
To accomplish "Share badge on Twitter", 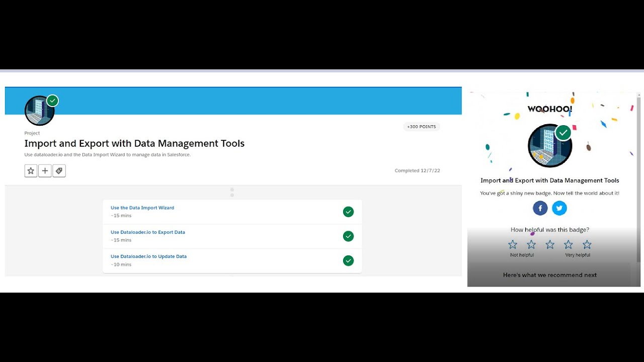I will 559,208.
